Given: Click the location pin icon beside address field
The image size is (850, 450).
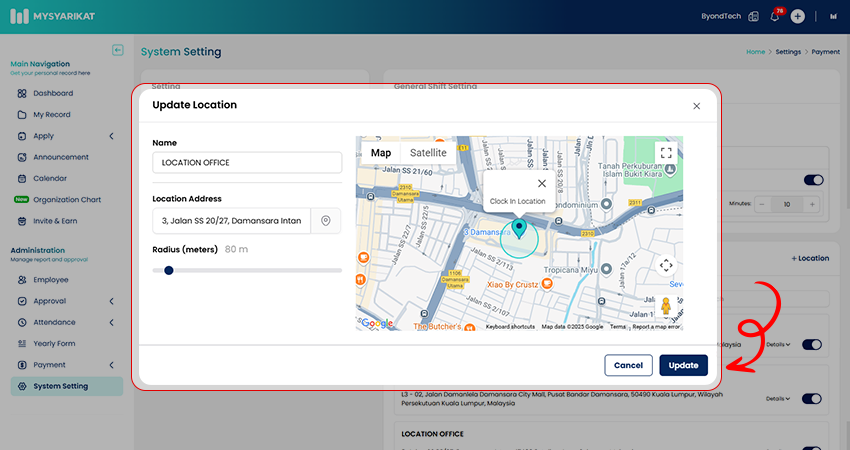Looking at the screenshot, I should (x=326, y=221).
